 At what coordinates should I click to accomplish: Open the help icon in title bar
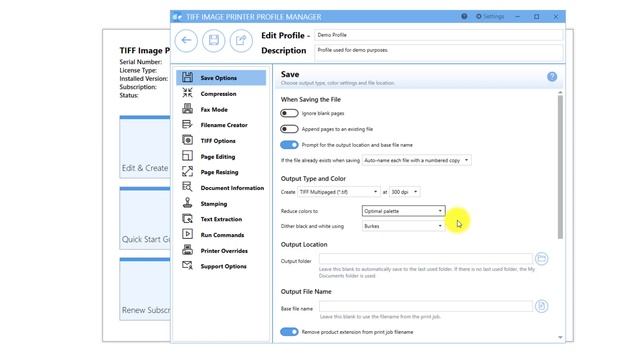[464, 16]
